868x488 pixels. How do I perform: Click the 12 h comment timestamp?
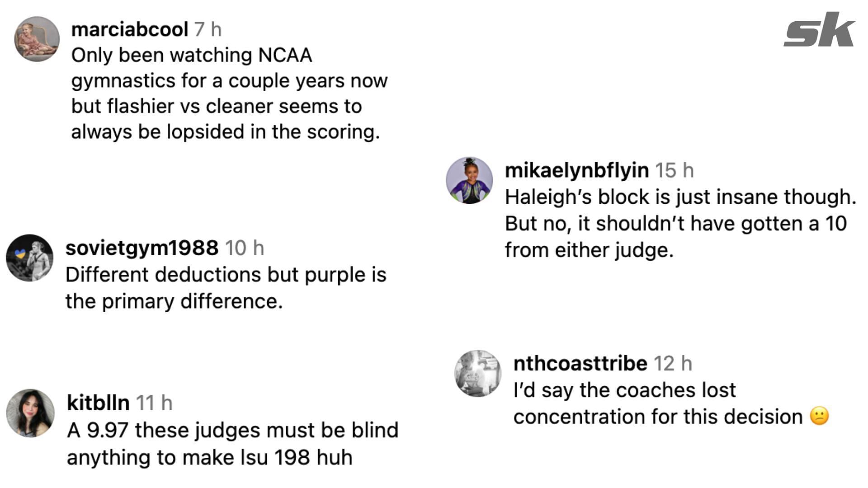tap(673, 363)
